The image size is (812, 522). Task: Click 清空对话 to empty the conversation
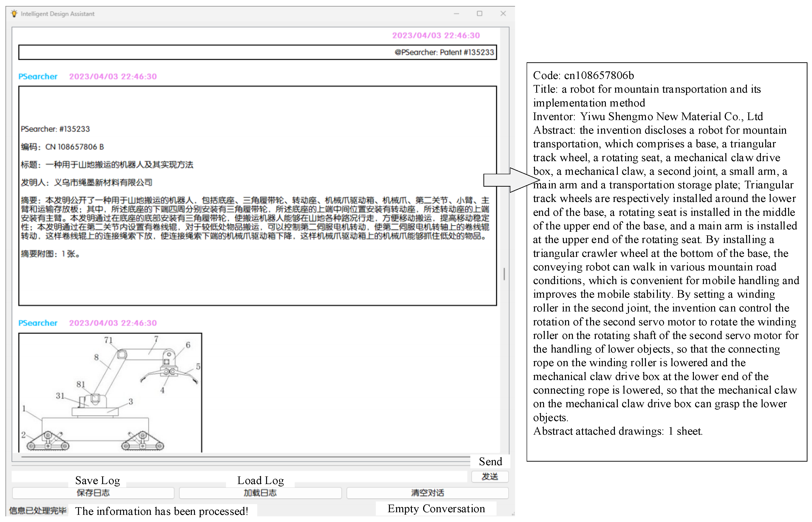click(427, 493)
